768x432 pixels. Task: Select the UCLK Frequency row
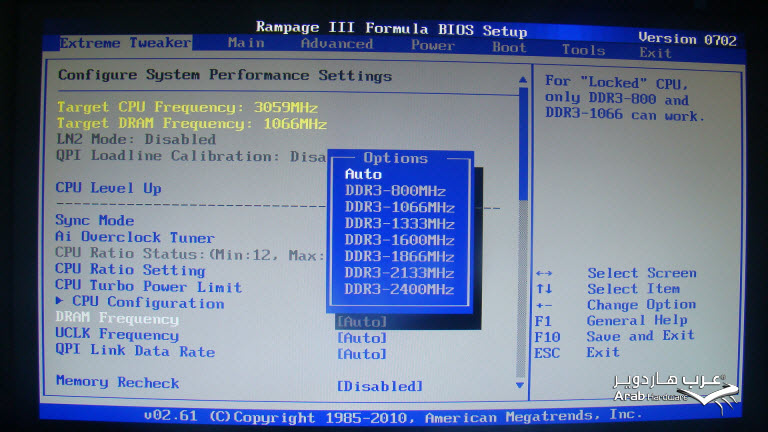click(x=117, y=335)
